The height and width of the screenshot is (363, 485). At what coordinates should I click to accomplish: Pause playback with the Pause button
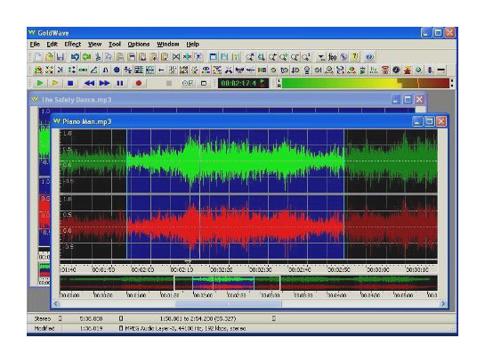pos(120,83)
